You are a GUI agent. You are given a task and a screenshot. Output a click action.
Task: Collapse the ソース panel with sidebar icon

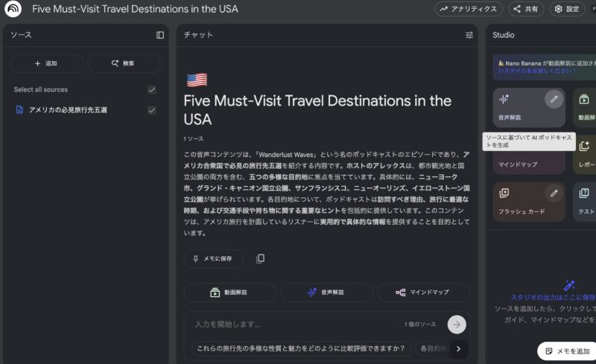coord(160,35)
